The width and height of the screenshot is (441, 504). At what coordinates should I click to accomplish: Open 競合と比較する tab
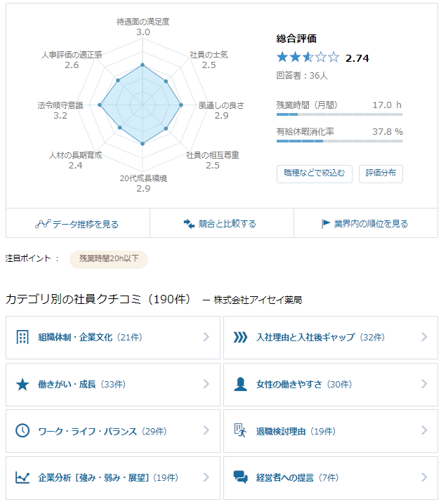tap(222, 223)
